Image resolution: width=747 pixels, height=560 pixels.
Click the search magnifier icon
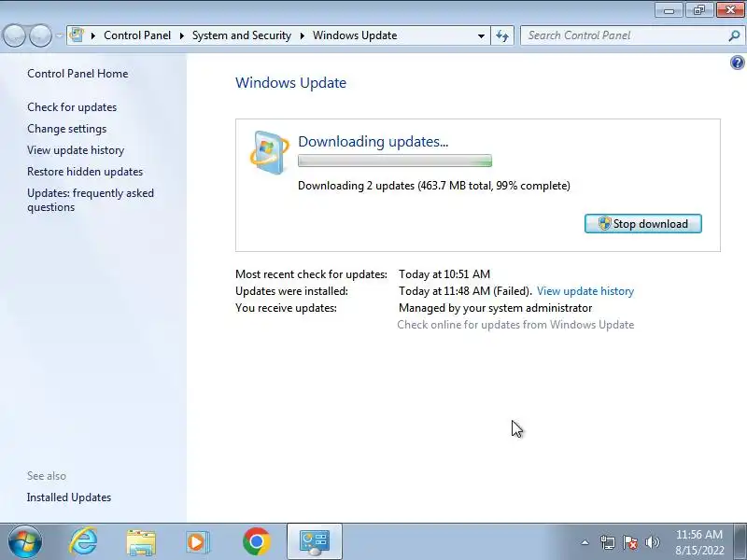point(734,35)
